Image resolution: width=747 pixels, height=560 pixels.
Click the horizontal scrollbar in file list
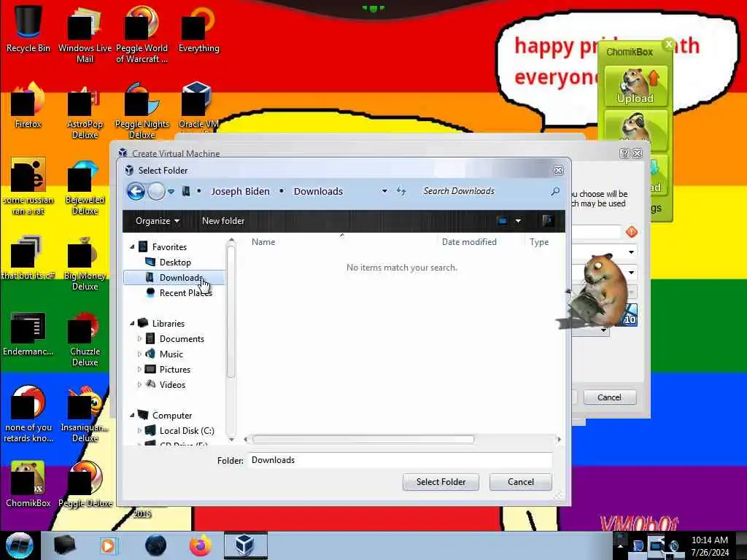[363, 439]
